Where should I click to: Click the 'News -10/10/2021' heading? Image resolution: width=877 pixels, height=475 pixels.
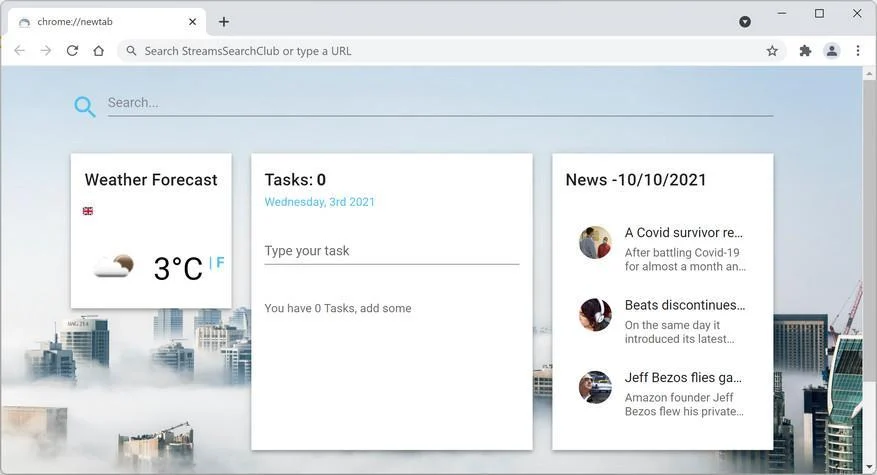click(636, 180)
